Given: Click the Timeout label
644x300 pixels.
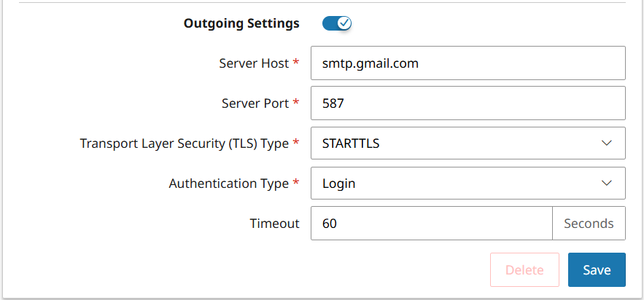Looking at the screenshot, I should click(x=275, y=224).
